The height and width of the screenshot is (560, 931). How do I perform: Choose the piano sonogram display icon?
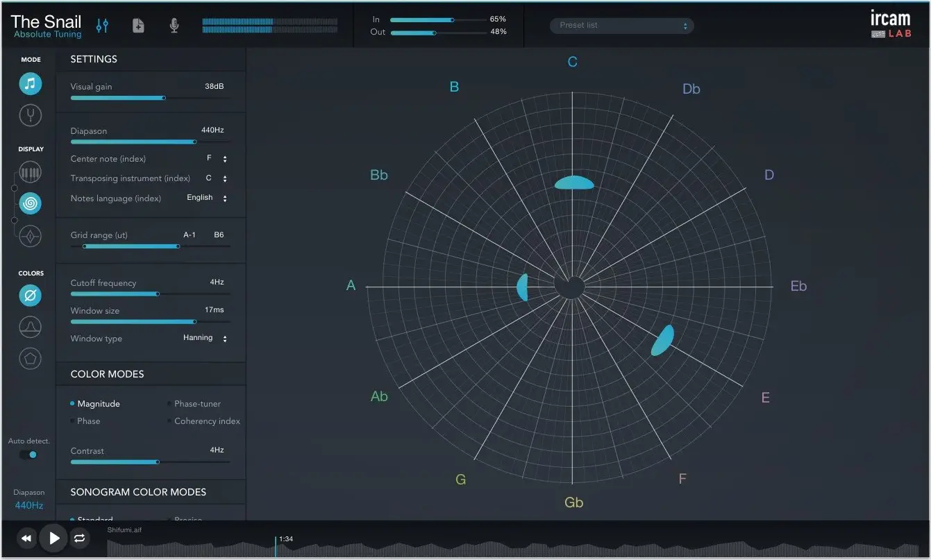coord(31,172)
